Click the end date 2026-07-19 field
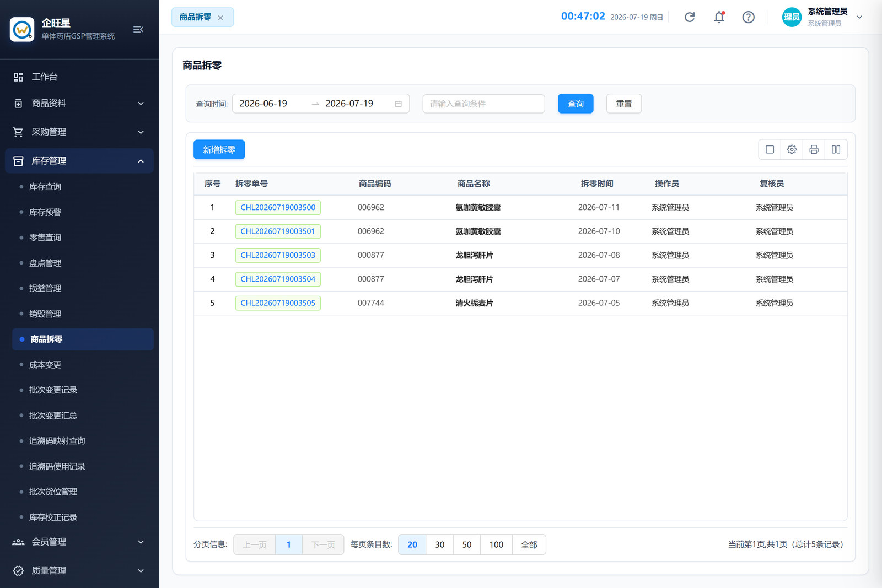 point(349,104)
